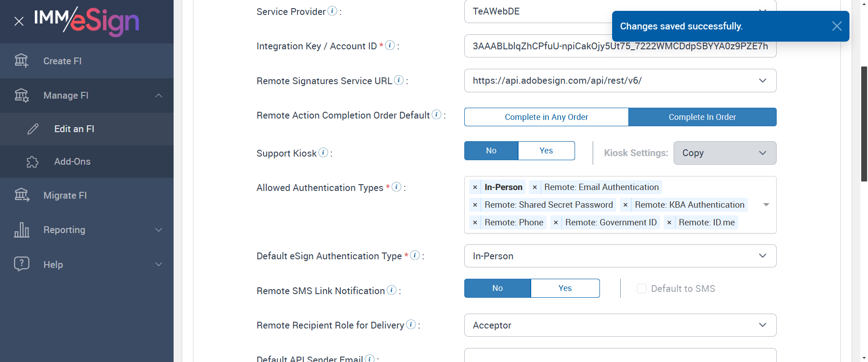The image size is (868, 362).
Task: Check the Default to SMS checkbox
Action: (642, 289)
